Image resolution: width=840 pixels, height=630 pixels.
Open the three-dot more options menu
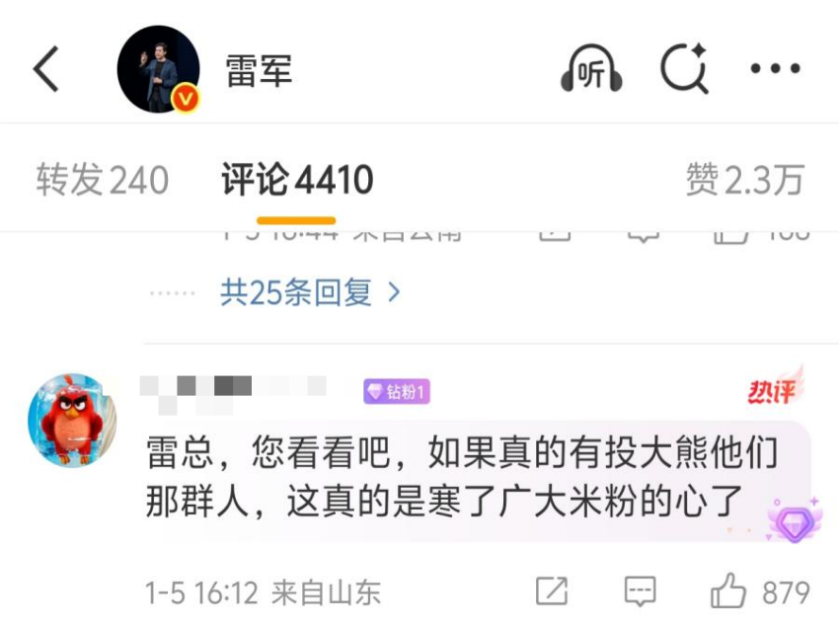coord(775,68)
